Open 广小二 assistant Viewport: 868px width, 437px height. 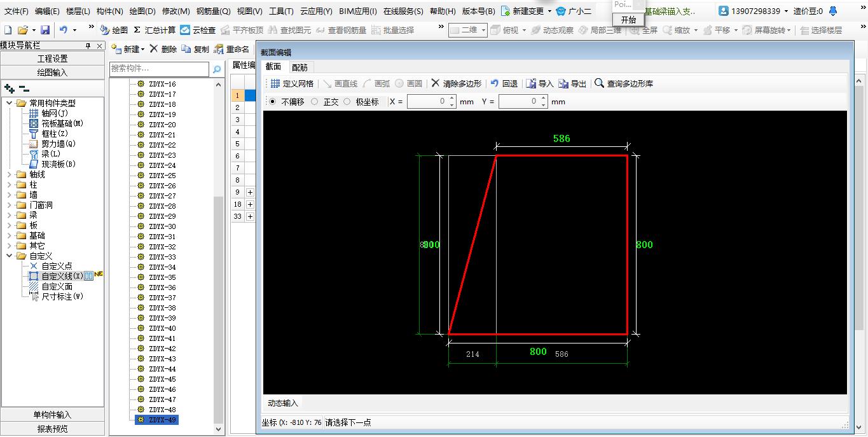click(x=574, y=11)
